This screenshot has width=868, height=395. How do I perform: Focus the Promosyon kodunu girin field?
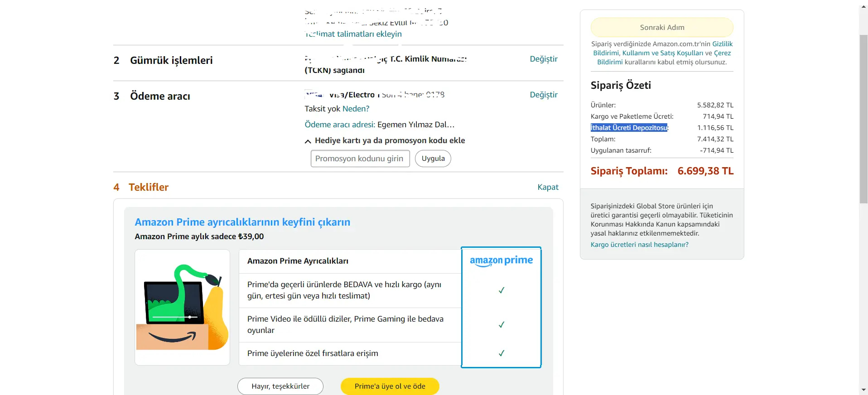click(360, 159)
